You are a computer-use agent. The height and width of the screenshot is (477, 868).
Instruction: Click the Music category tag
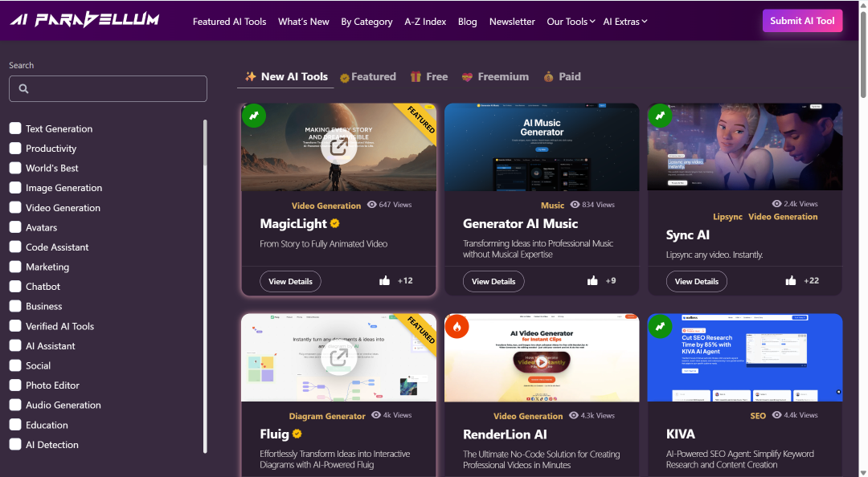coord(552,206)
